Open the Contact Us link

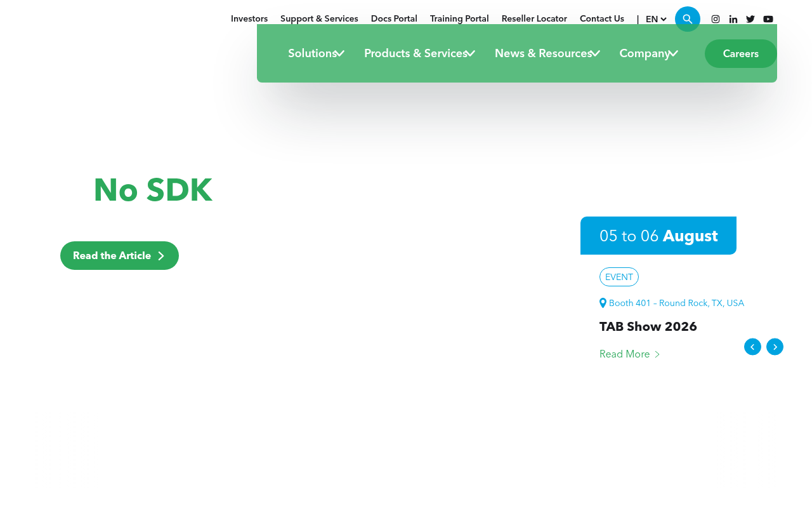pyautogui.click(x=602, y=18)
